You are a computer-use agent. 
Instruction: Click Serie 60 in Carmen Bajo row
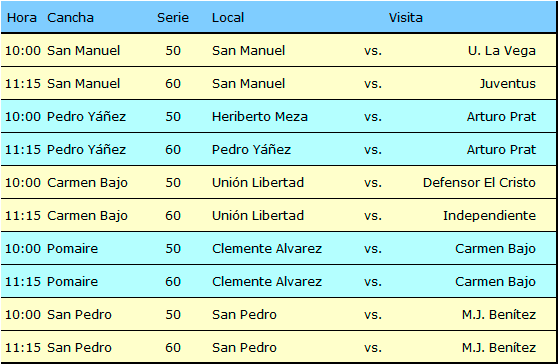click(x=173, y=216)
